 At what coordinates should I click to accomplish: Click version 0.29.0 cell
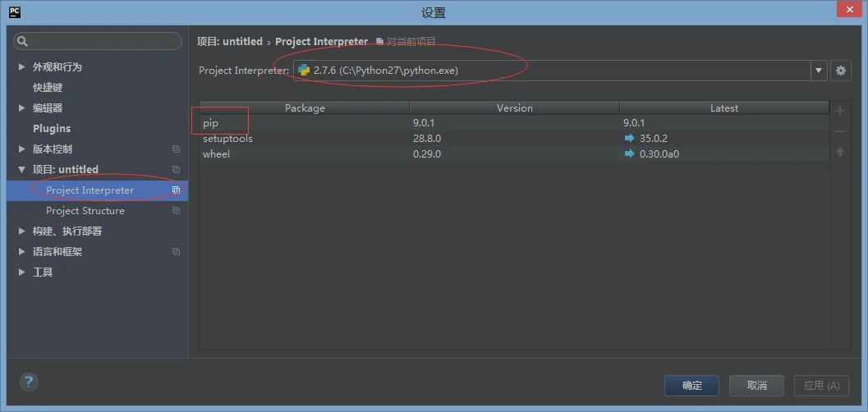[x=427, y=153]
